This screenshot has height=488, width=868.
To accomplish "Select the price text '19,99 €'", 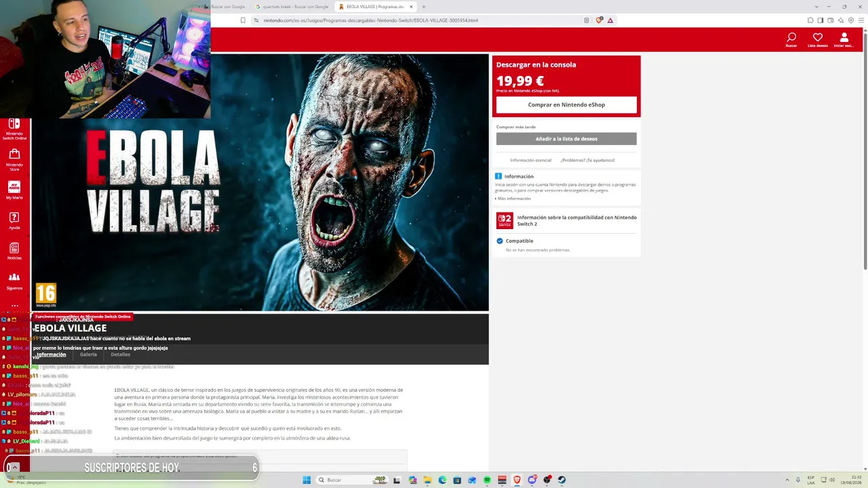I will (x=520, y=81).
